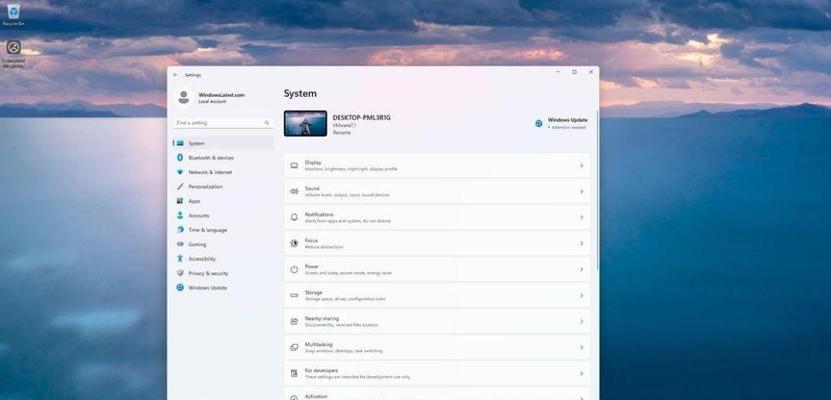Click the Storage drive icon
Viewport: 831px width, 400px height.
click(x=294, y=295)
